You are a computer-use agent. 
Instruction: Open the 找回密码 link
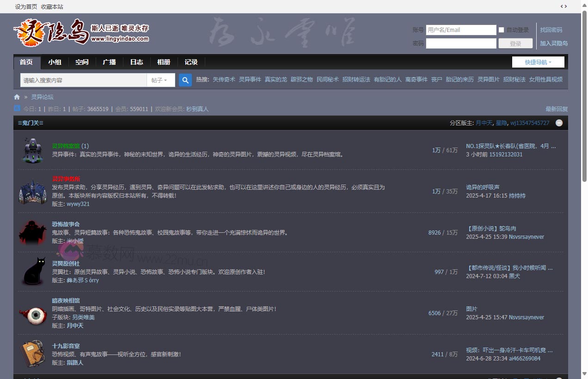[551, 30]
